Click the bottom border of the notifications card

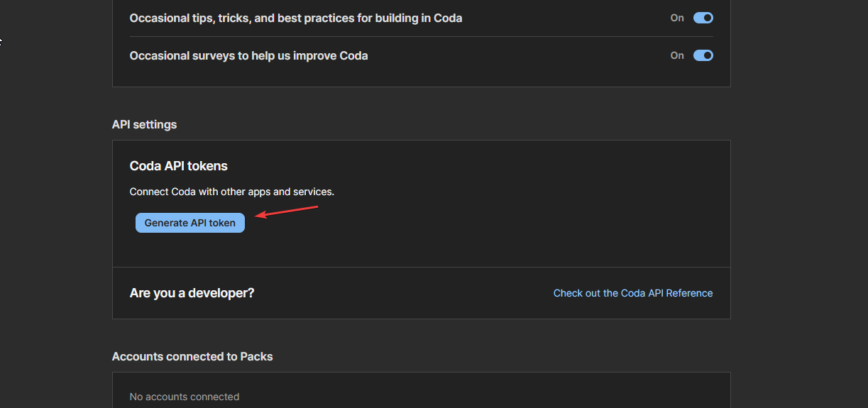click(421, 87)
